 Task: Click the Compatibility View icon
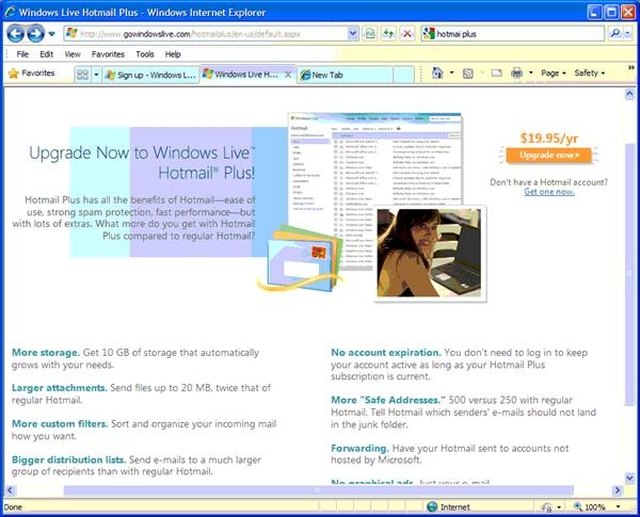(369, 34)
